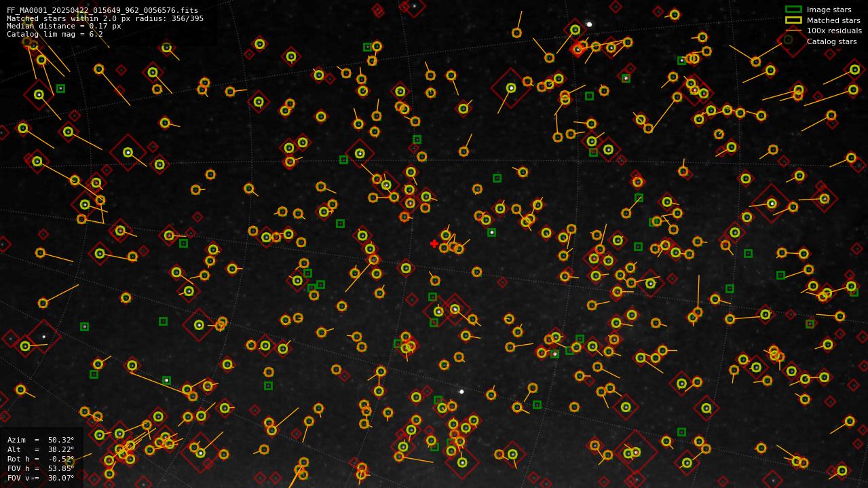Click the red cross at image center
Image resolution: width=868 pixels, height=488 pixels.
pyautogui.click(x=434, y=244)
